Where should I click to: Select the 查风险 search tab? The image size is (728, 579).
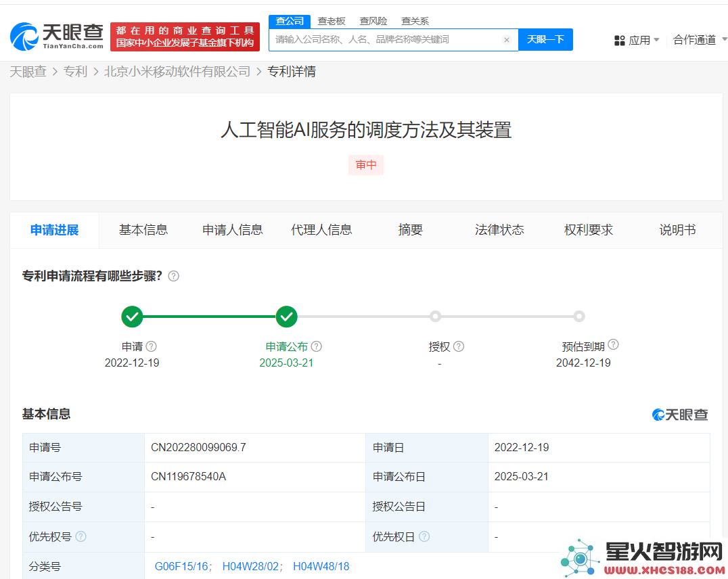point(373,21)
